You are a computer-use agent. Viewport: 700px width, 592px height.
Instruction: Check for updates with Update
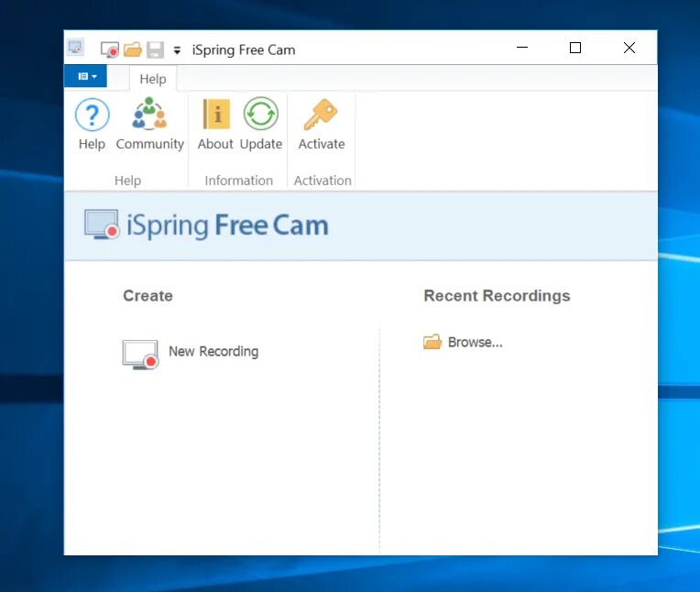point(261,124)
